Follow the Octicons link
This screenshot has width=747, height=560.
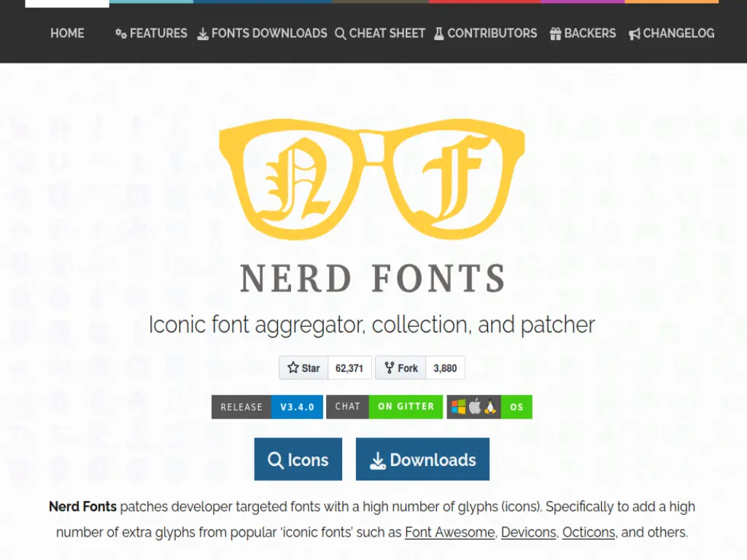coord(589,532)
